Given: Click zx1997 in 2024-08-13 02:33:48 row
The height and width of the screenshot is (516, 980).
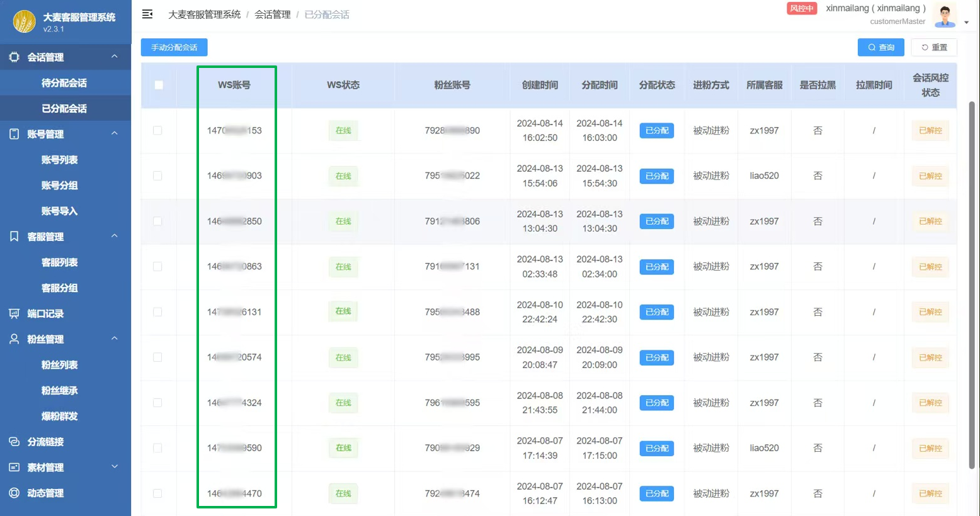Looking at the screenshot, I should coord(764,267).
